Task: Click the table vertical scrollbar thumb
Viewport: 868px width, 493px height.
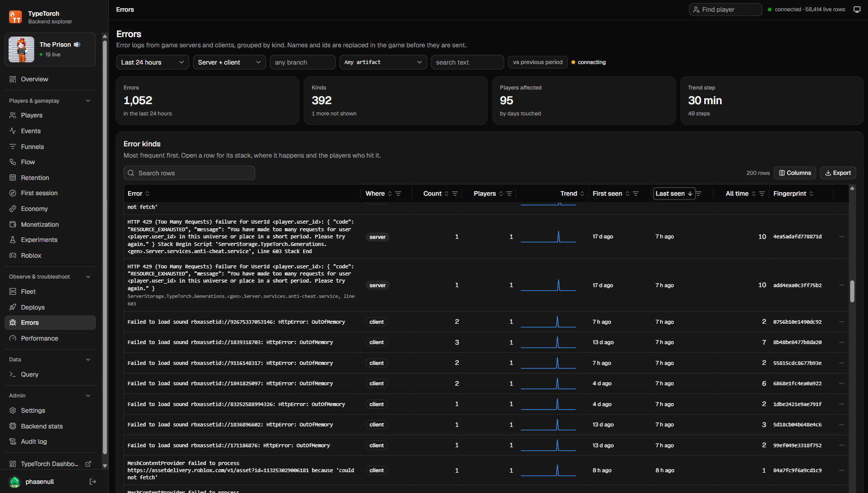Action: point(852,291)
